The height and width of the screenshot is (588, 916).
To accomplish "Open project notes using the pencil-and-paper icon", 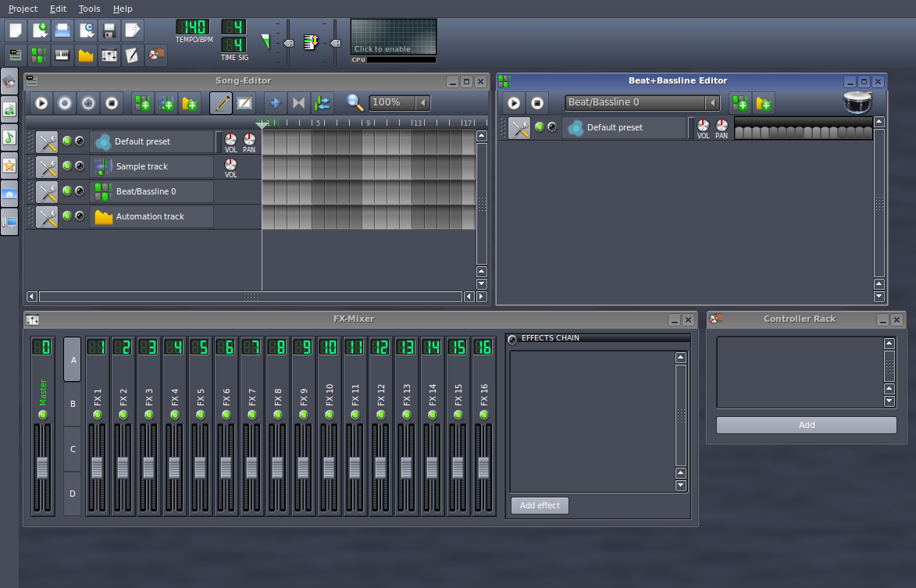I will (x=132, y=55).
